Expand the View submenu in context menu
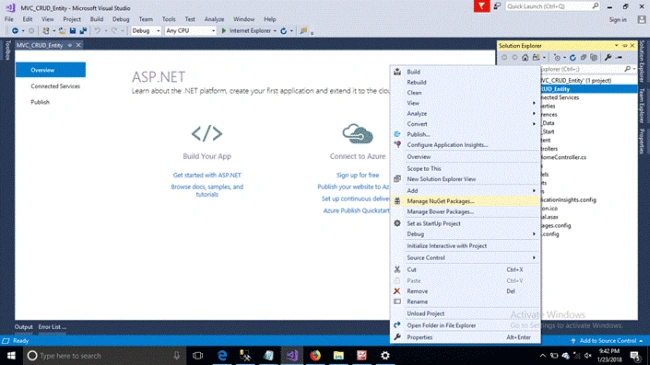Viewport: 650px width, 365px height. click(x=466, y=103)
